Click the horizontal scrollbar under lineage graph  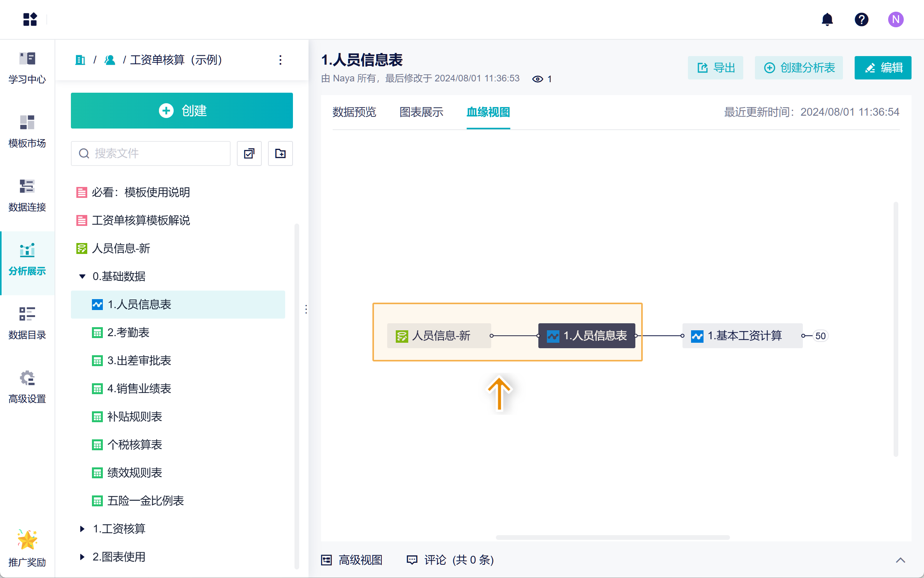612,537
